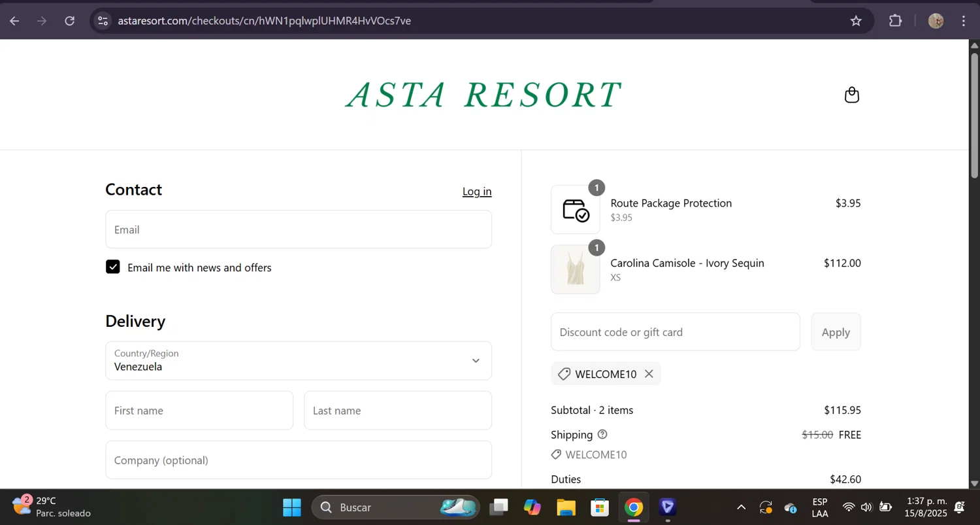This screenshot has height=525, width=980.
Task: Open the Chrome profile avatar
Action: [x=936, y=21]
